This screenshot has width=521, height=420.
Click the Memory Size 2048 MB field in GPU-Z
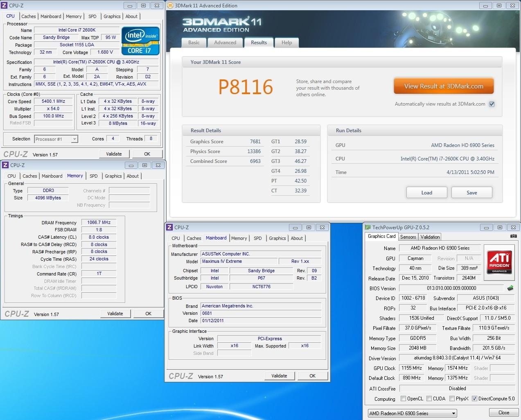pos(417,348)
